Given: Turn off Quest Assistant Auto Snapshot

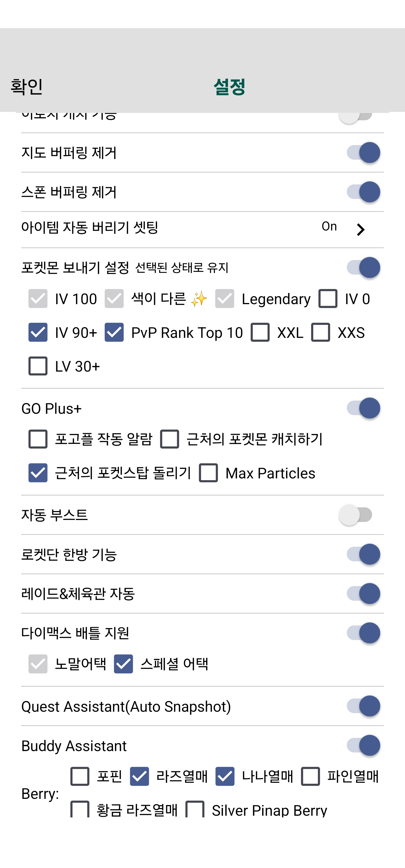Looking at the screenshot, I should pyautogui.click(x=364, y=706).
